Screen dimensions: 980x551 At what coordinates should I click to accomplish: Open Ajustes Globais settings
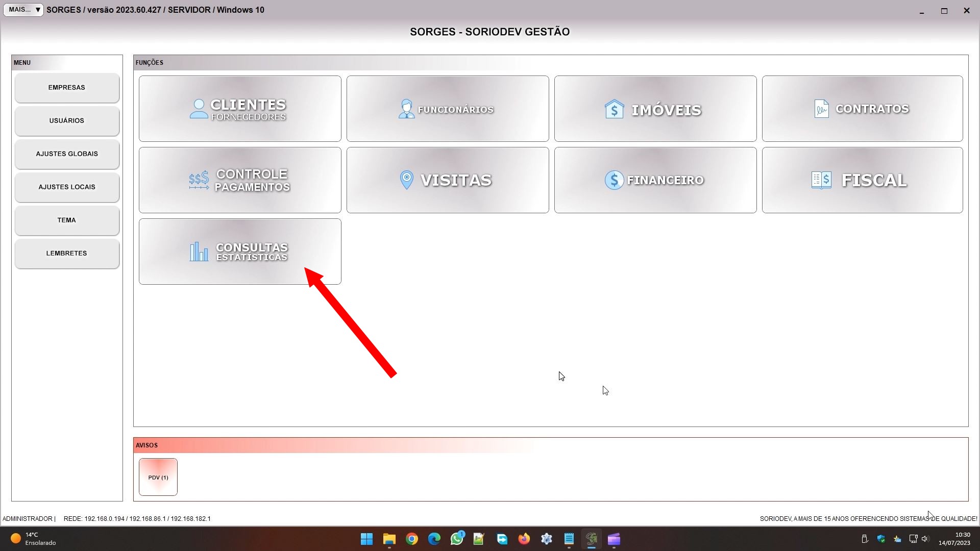[67, 154]
